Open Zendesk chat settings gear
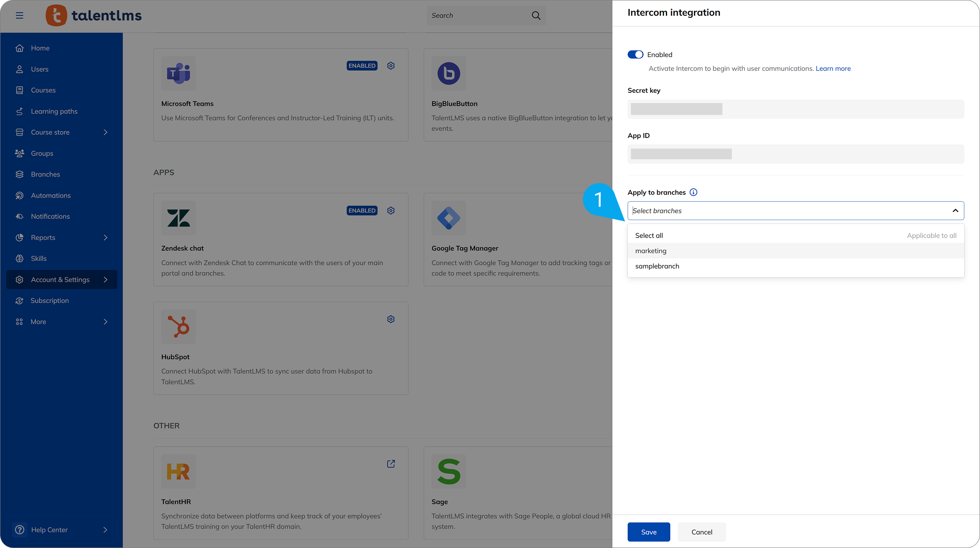 pos(391,210)
